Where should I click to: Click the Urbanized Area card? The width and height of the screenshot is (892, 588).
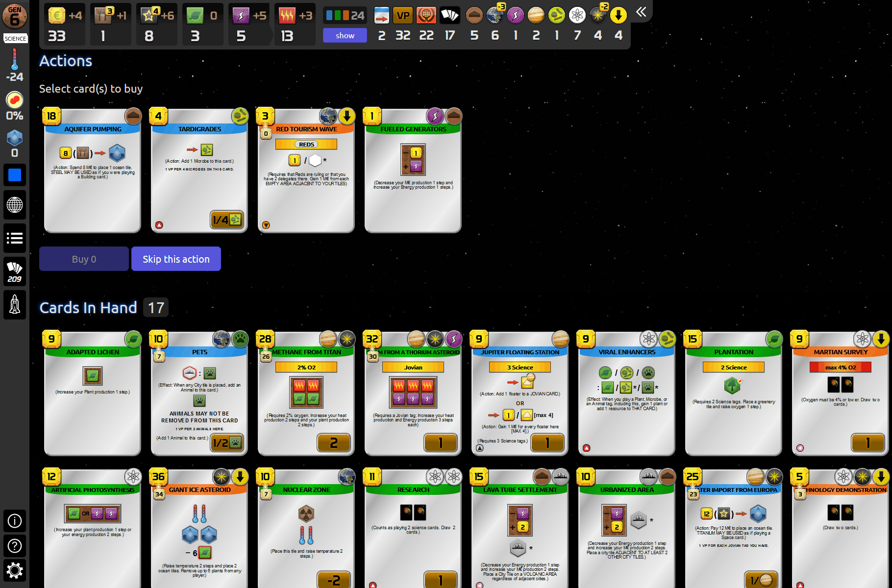(x=627, y=529)
